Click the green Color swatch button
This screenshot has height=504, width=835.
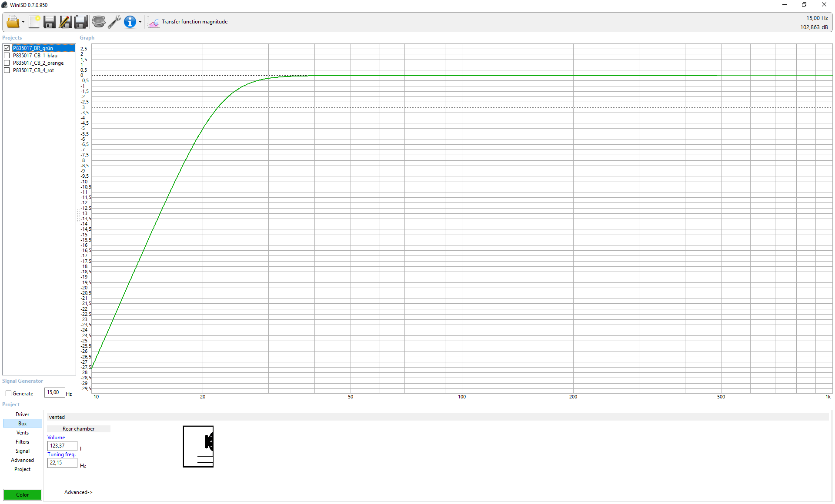pos(23,495)
